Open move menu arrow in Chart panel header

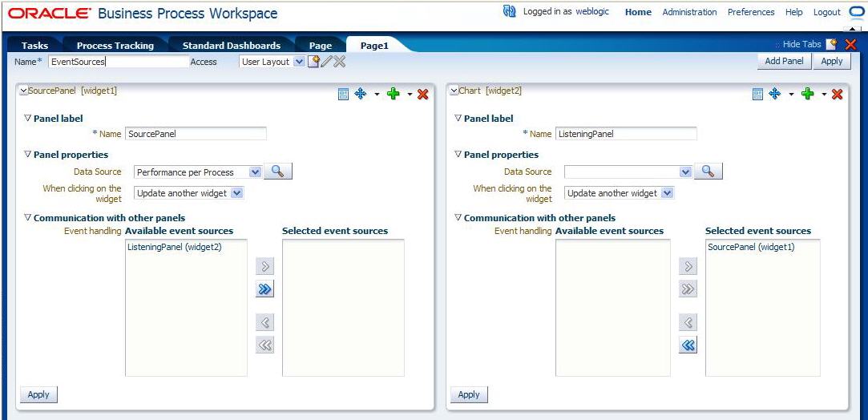pos(791,95)
